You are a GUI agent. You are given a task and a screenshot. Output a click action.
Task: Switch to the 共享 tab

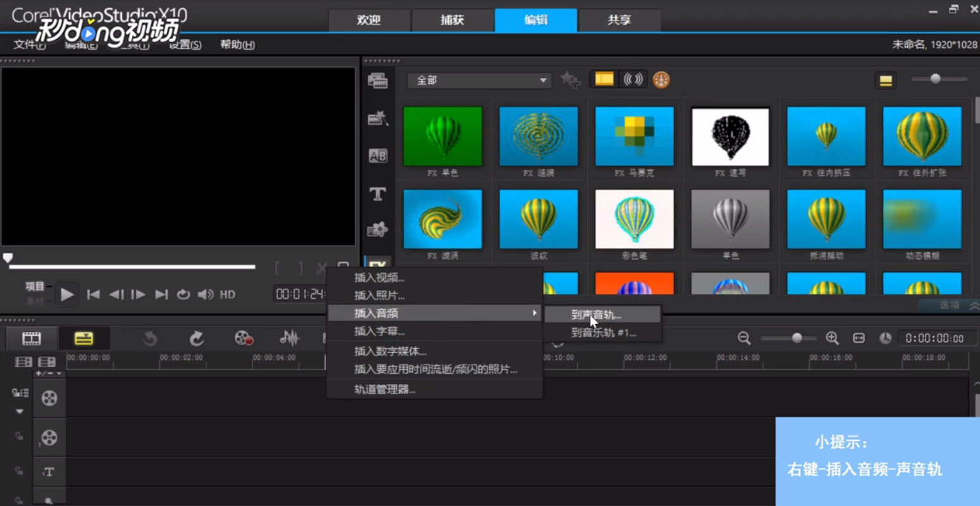click(x=619, y=20)
